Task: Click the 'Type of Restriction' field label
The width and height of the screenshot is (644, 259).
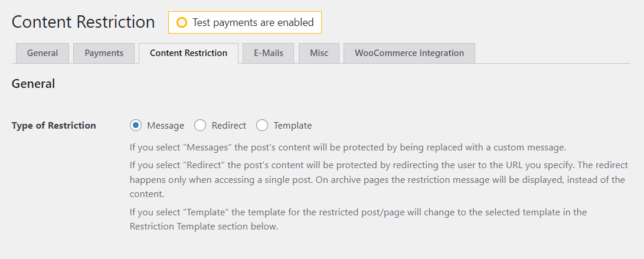Action: click(x=54, y=125)
